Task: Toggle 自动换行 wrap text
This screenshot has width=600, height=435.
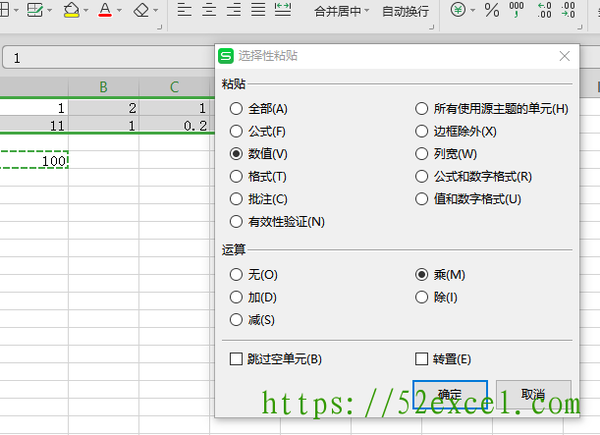Action: pyautogui.click(x=406, y=11)
